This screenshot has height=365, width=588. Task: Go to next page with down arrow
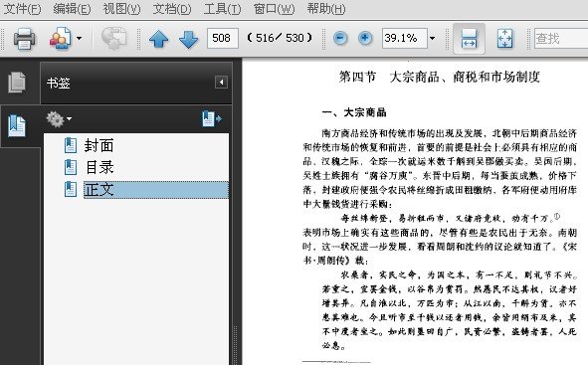[188, 39]
